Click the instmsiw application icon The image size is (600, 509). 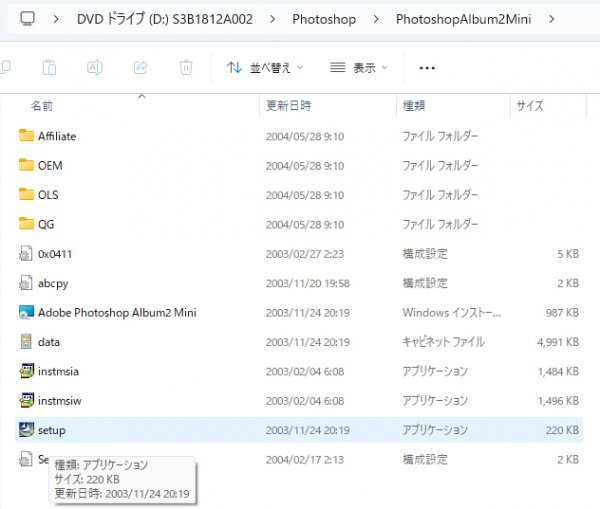(x=26, y=400)
